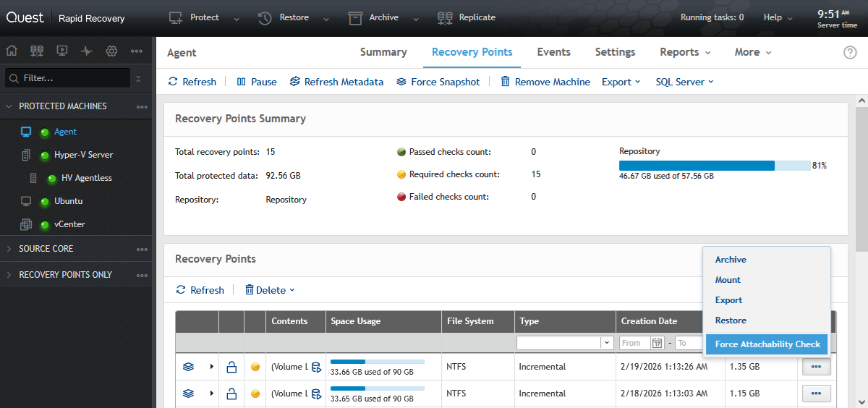Open the Type filter combo box

[x=565, y=343]
